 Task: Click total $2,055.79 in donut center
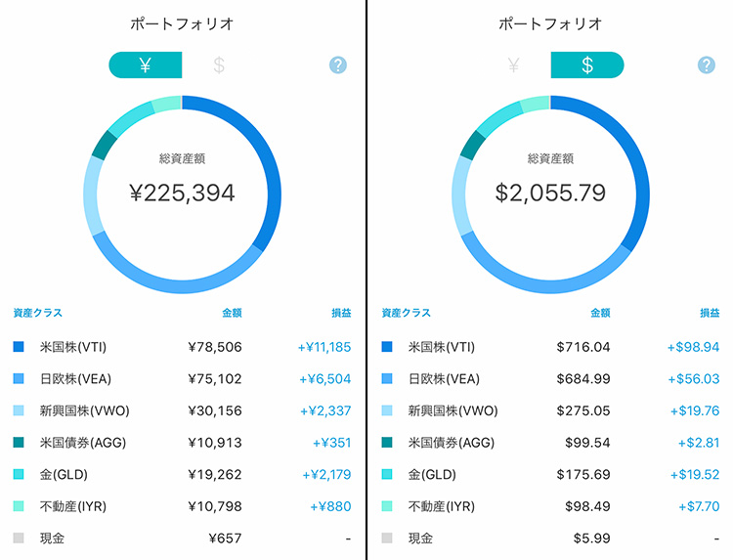click(x=550, y=193)
